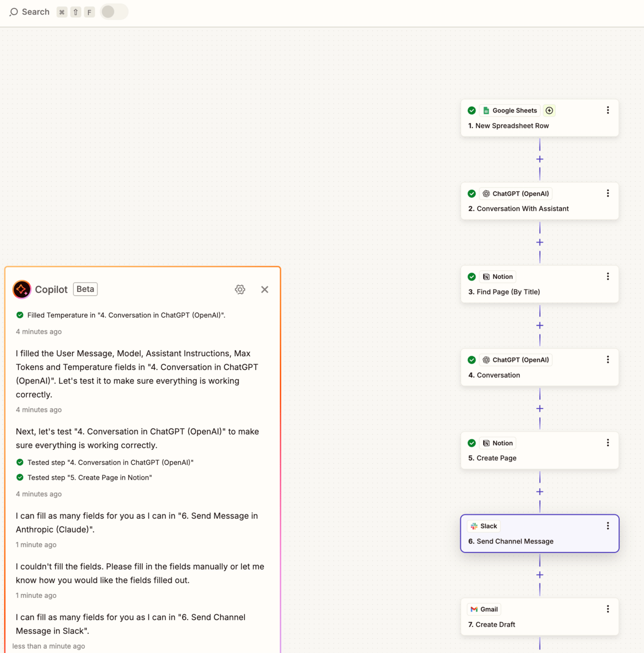
Task: Open menu for Conversation With Assistant step
Action: coord(608,194)
